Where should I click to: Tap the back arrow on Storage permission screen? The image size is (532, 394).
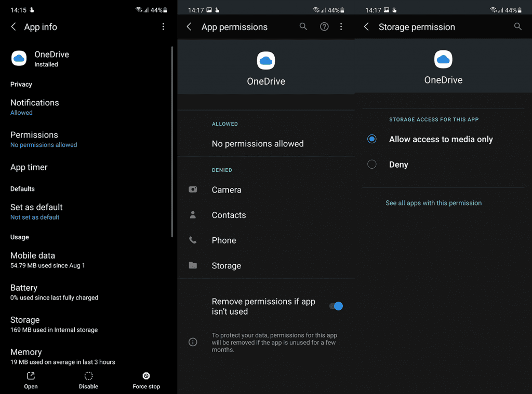click(x=366, y=26)
